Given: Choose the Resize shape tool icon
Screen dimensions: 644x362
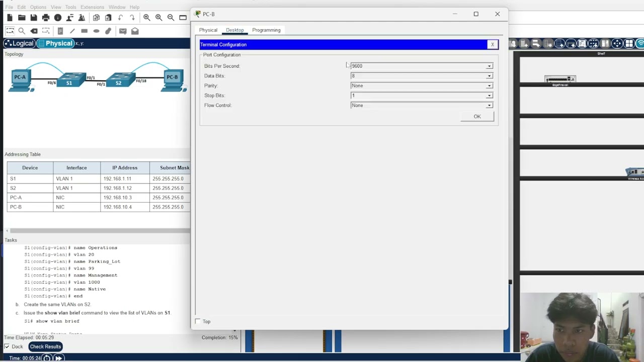Looking at the screenshot, I should [x=46, y=31].
